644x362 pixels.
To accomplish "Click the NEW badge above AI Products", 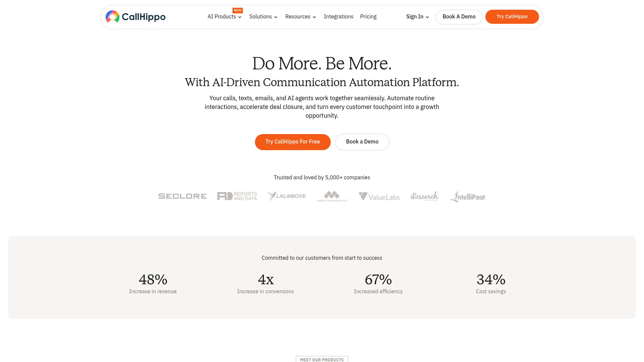I will pos(237,10).
